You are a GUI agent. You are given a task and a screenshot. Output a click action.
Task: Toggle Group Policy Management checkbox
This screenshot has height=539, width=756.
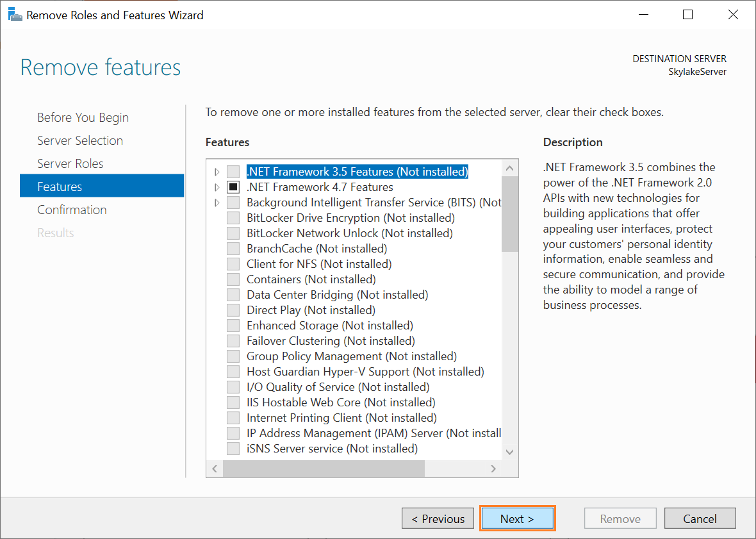[233, 357]
